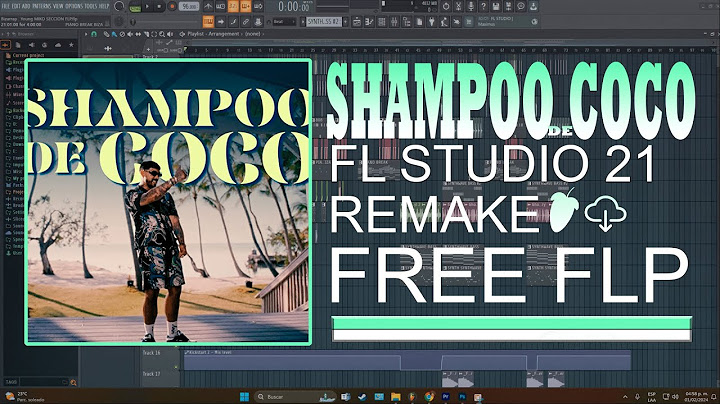Toggle typing keyboard to piano

click(x=208, y=22)
